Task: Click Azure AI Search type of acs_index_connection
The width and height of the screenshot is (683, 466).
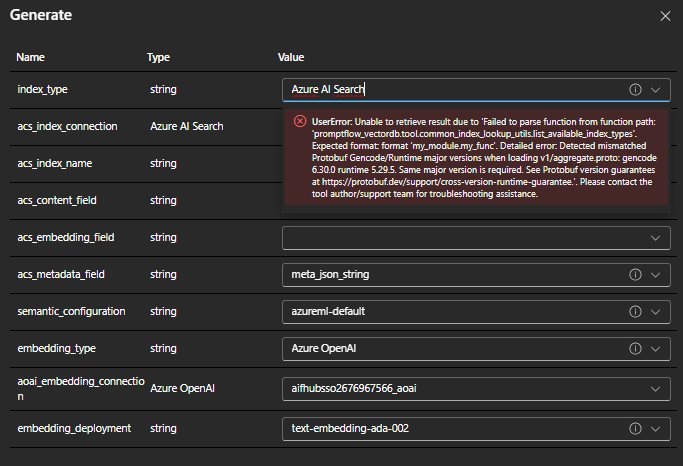Action: click(187, 127)
